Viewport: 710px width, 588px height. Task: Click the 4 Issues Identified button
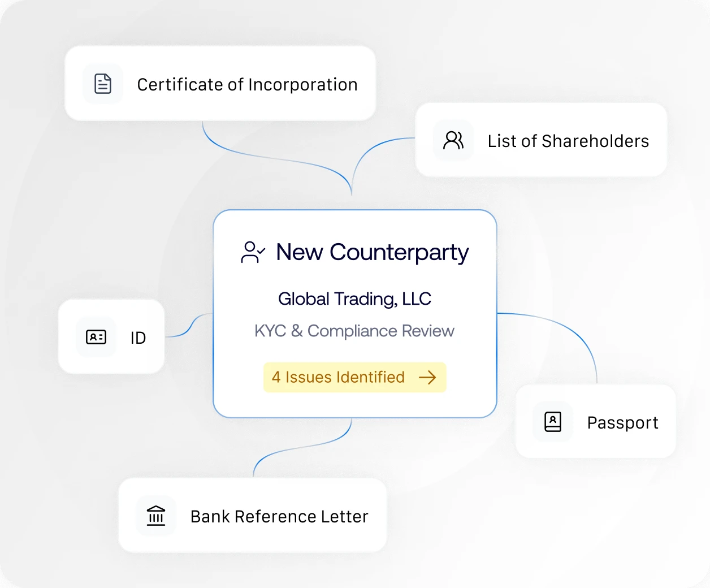[x=339, y=377]
